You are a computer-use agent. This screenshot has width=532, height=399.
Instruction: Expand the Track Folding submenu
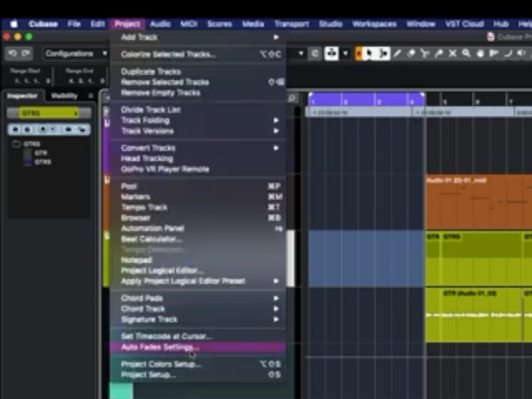coord(198,121)
